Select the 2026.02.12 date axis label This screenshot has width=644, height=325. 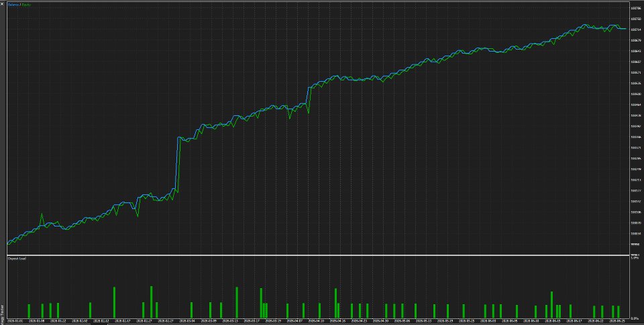point(101,321)
